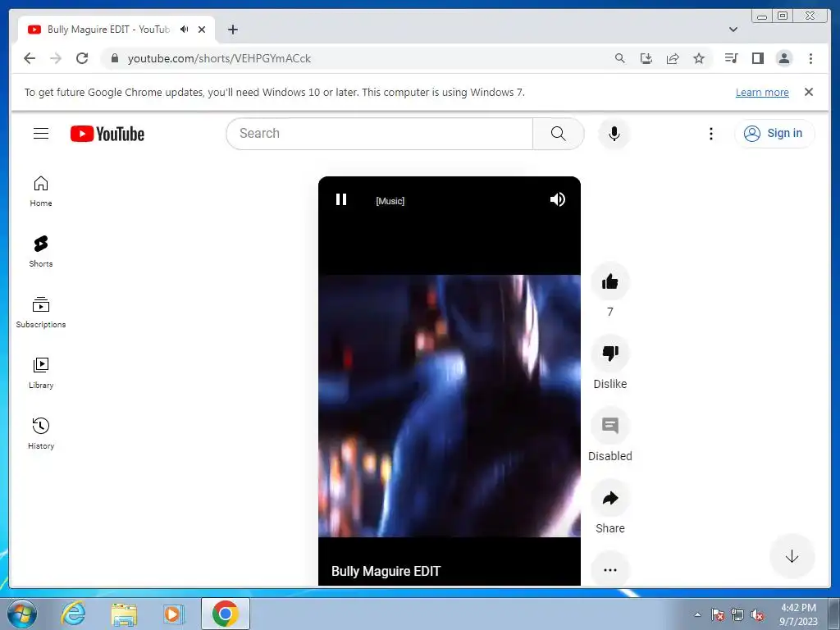840x630 pixels.
Task: Open Subscriptions in YouTube sidebar
Action: tap(41, 313)
